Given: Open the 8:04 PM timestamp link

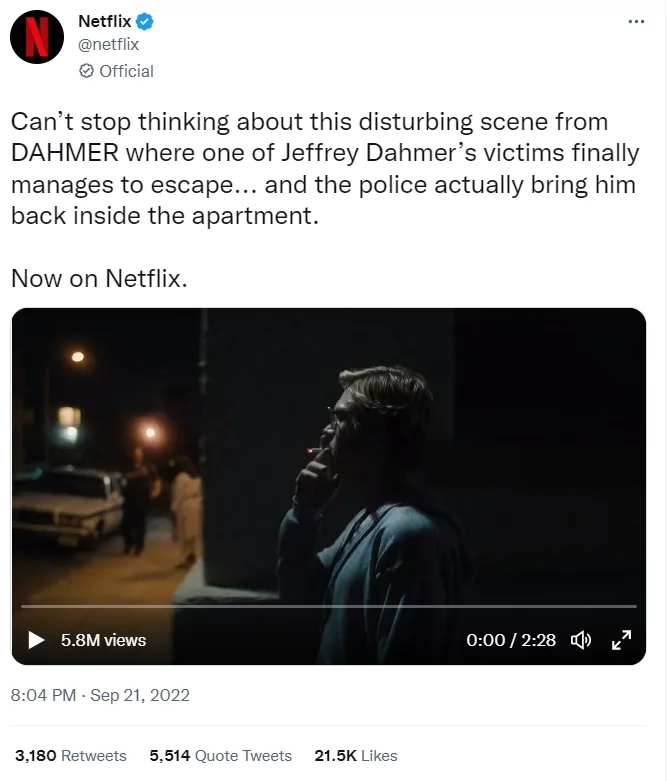Looking at the screenshot, I should (x=43, y=695).
